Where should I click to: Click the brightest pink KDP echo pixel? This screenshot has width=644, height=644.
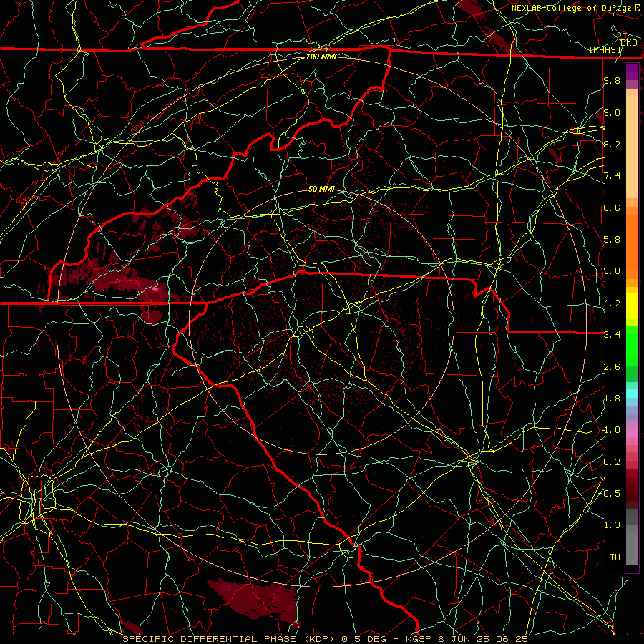pos(155,289)
